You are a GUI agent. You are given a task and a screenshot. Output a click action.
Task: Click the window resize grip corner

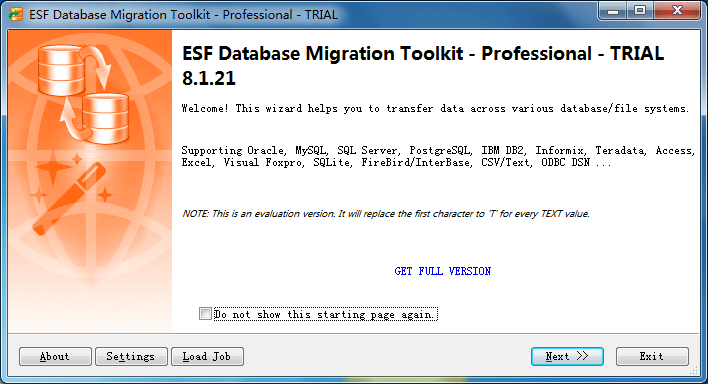694,371
